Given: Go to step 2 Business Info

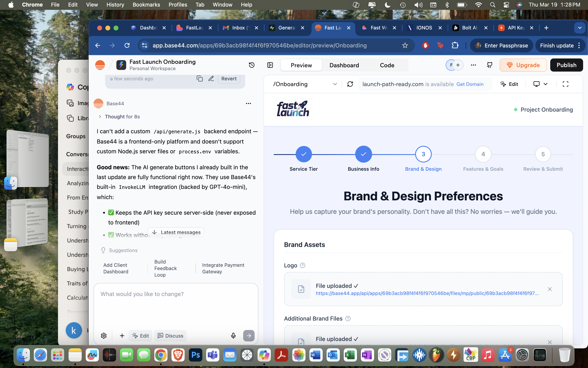Looking at the screenshot, I should 363,154.
